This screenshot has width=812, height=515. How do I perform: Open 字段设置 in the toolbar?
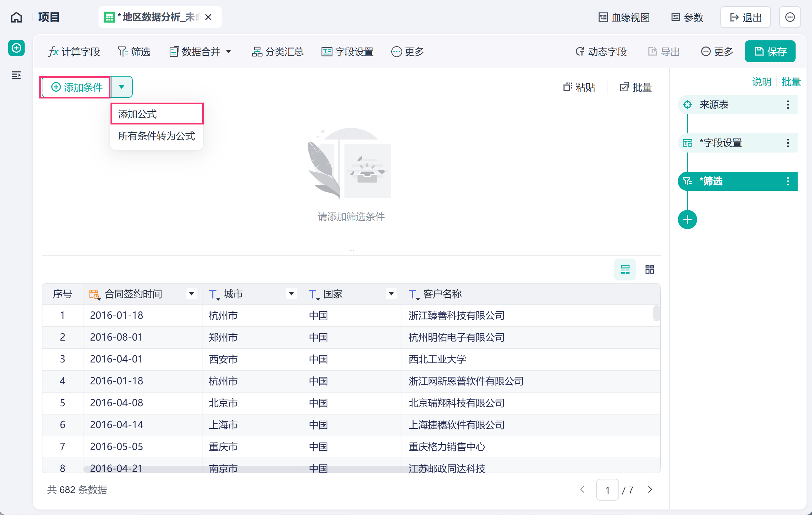tap(347, 52)
